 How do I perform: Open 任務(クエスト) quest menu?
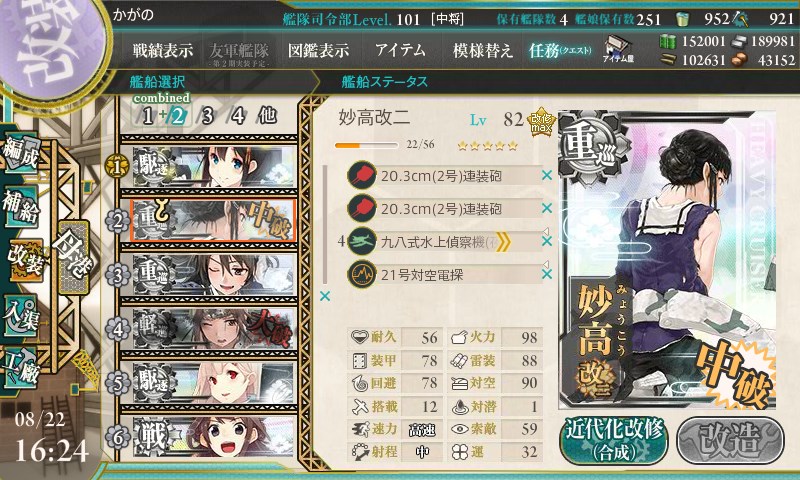pos(560,50)
